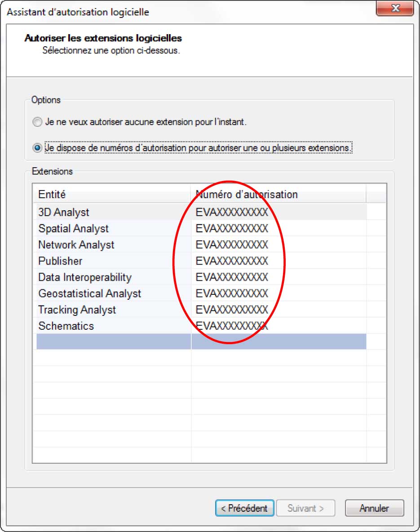420x532 pixels.
Task: Click the Numéro d'autorisation column header
Action: click(x=279, y=195)
